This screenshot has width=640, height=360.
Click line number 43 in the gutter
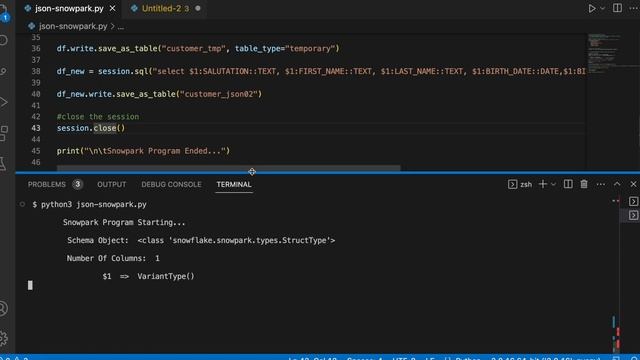pyautogui.click(x=36, y=128)
